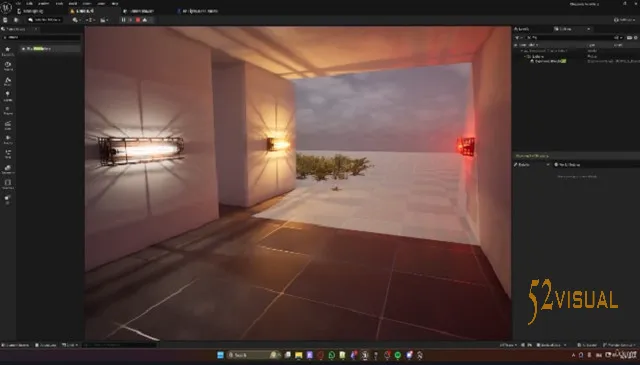Switch to the second level tab

coord(84,11)
